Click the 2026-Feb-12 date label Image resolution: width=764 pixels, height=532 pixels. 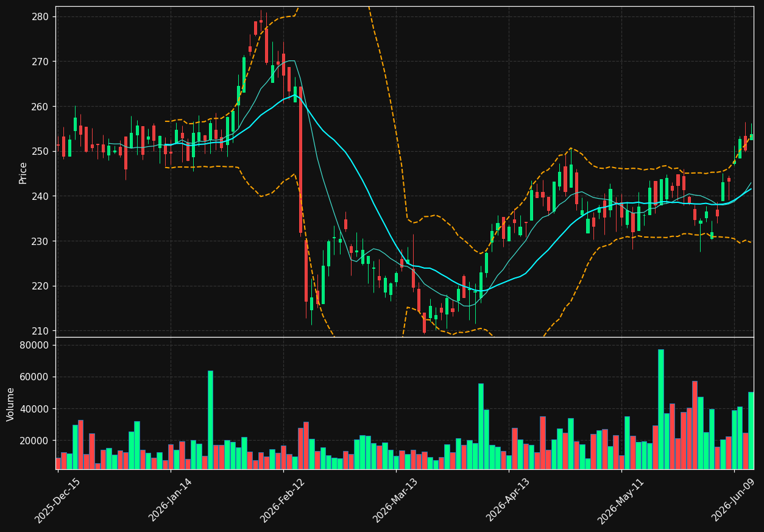283,500
